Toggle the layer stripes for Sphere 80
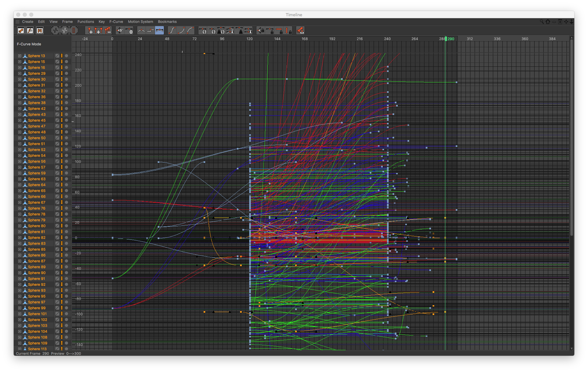Screen dimensions: 588x372 pos(62,226)
